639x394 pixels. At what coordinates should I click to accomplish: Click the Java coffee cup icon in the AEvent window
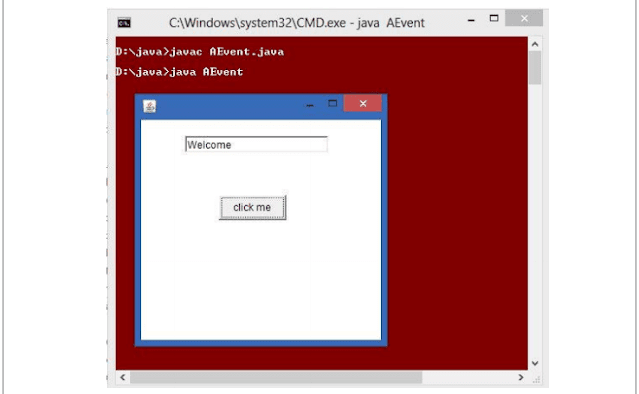150,106
